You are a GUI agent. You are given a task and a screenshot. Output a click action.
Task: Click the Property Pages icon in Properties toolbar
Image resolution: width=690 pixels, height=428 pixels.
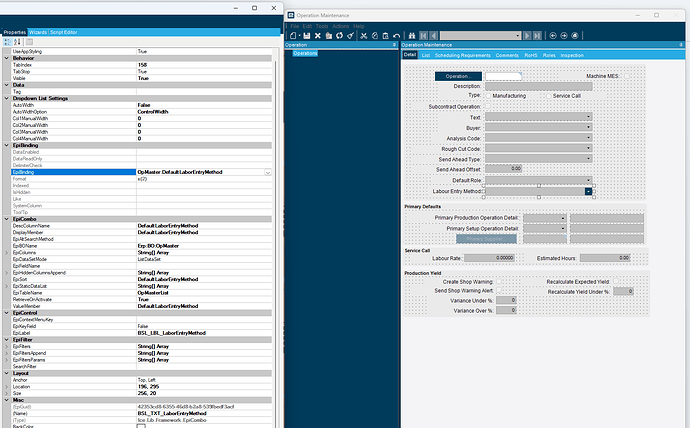(x=29, y=42)
